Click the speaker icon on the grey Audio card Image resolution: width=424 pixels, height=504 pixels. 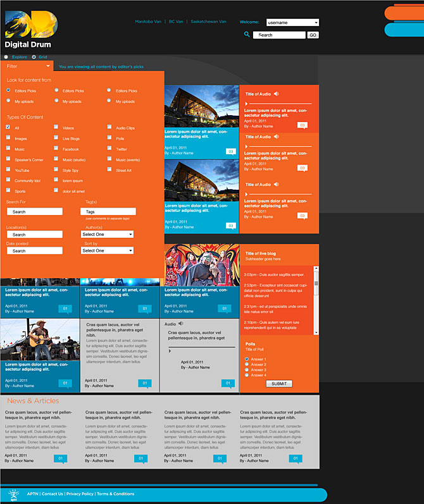coord(181,324)
